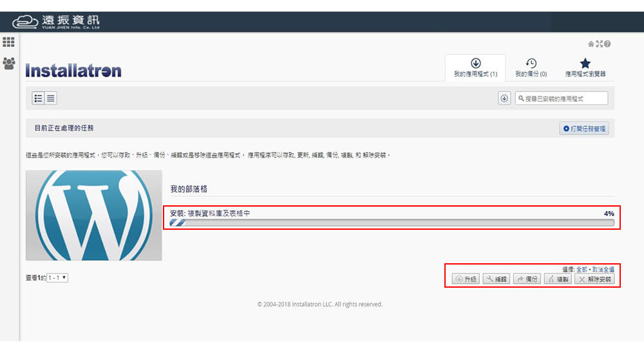Open the 1 - 1 page range dropdown
Screen dimensions: 644x354
tap(57, 278)
